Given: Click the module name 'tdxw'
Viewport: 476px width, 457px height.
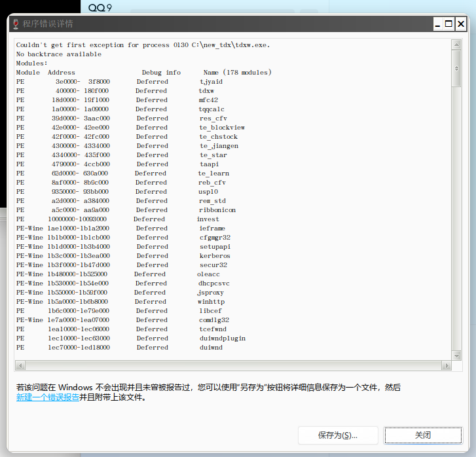Looking at the screenshot, I should pyautogui.click(x=206, y=91).
